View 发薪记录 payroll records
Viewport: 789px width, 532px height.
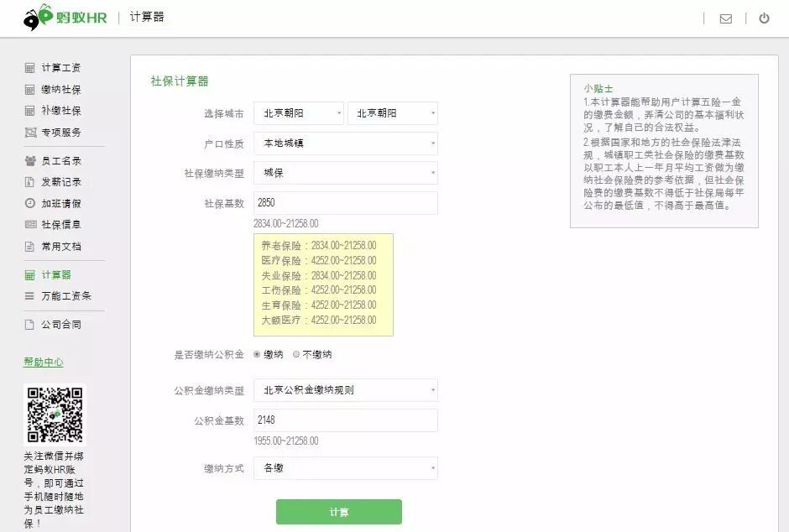point(55,181)
